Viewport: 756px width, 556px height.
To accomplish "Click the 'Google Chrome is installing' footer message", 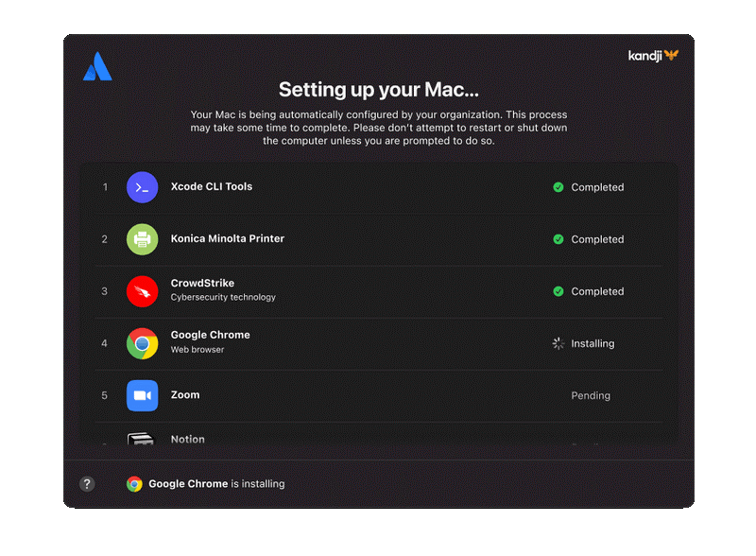I will click(216, 483).
